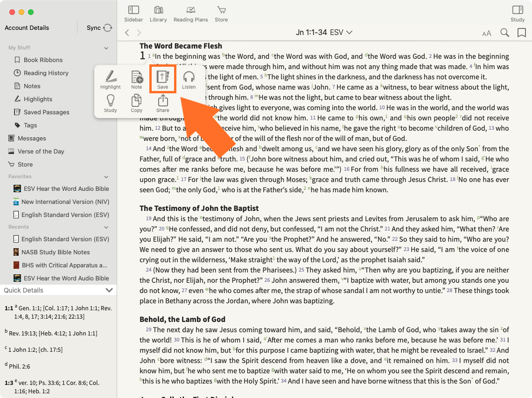
Task: Click Save in the verse popup
Action: [162, 79]
